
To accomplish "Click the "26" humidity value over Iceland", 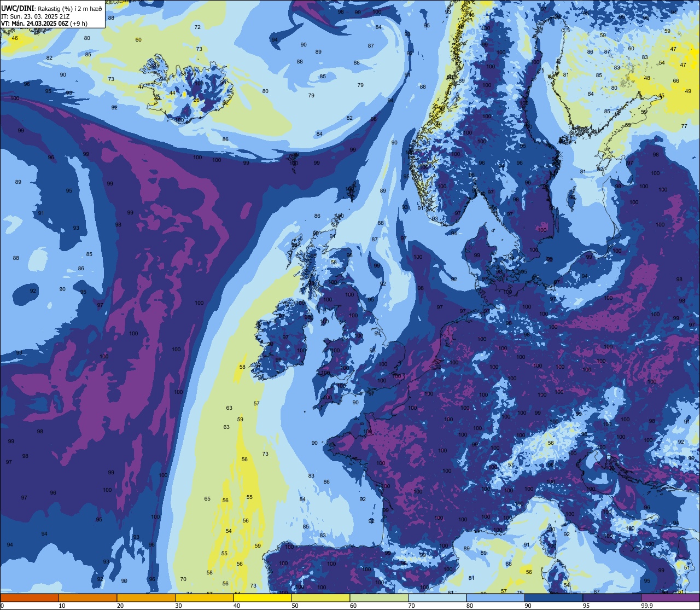I will [x=196, y=100].
